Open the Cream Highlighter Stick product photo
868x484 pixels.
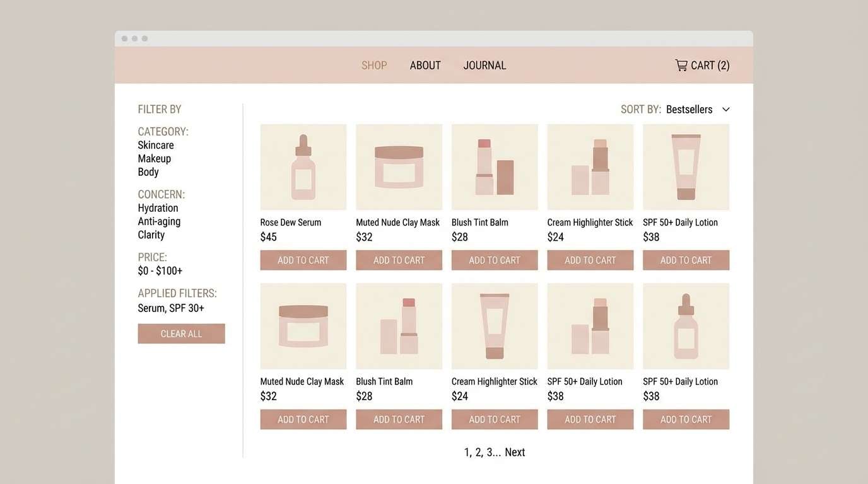click(x=590, y=166)
